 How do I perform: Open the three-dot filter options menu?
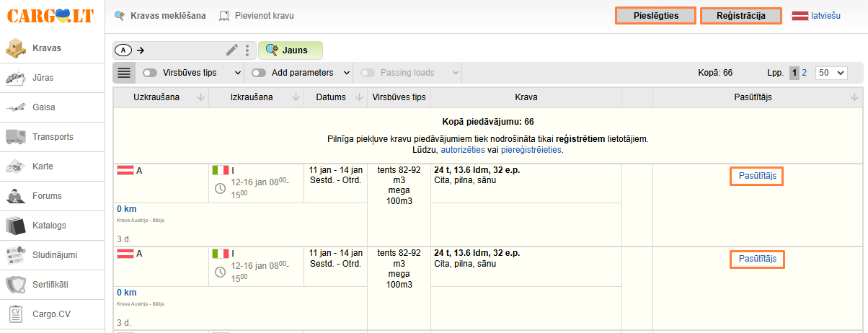point(247,50)
